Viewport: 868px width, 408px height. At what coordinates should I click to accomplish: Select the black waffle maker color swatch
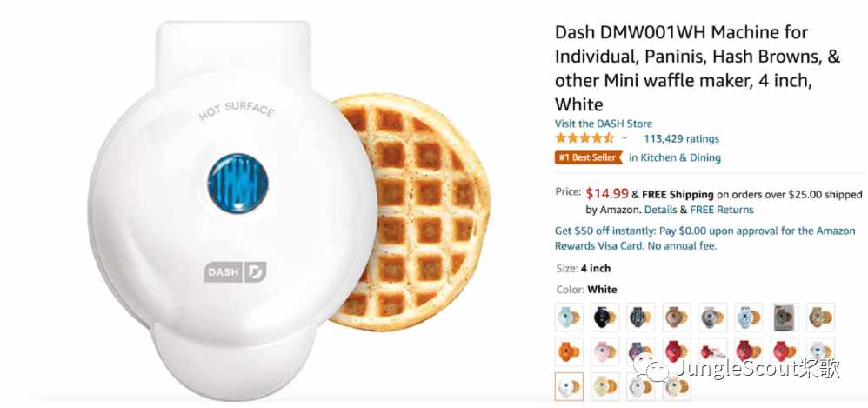pos(605,318)
